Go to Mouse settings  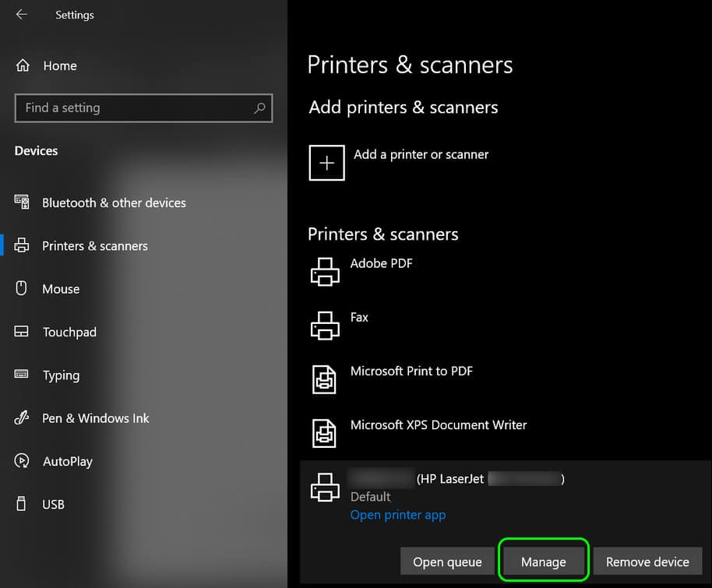click(x=61, y=289)
